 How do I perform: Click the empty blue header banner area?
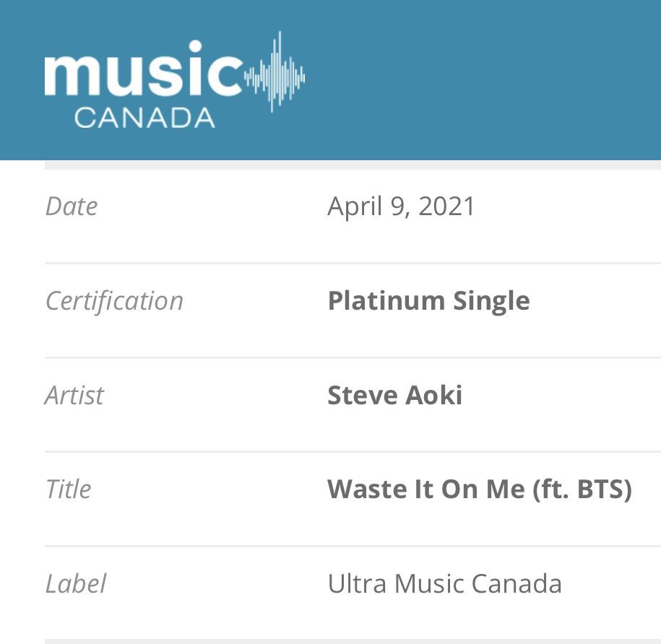tap(491, 79)
